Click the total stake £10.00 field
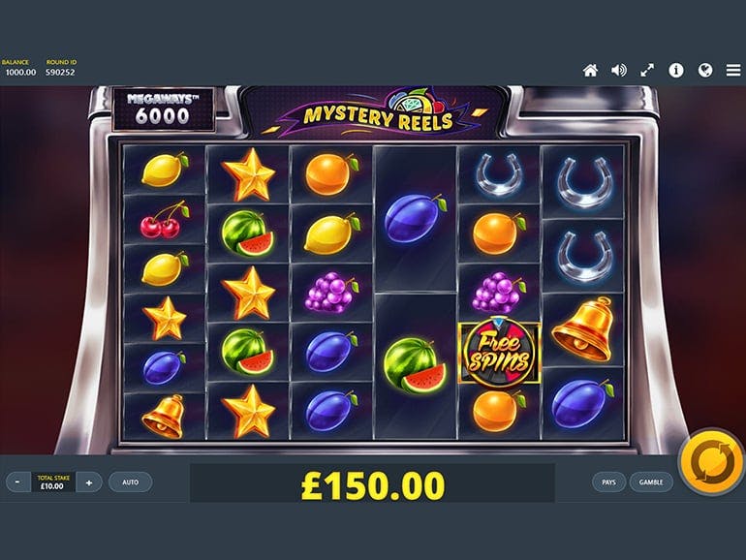Screen dimensions: 746x560 click(x=53, y=482)
